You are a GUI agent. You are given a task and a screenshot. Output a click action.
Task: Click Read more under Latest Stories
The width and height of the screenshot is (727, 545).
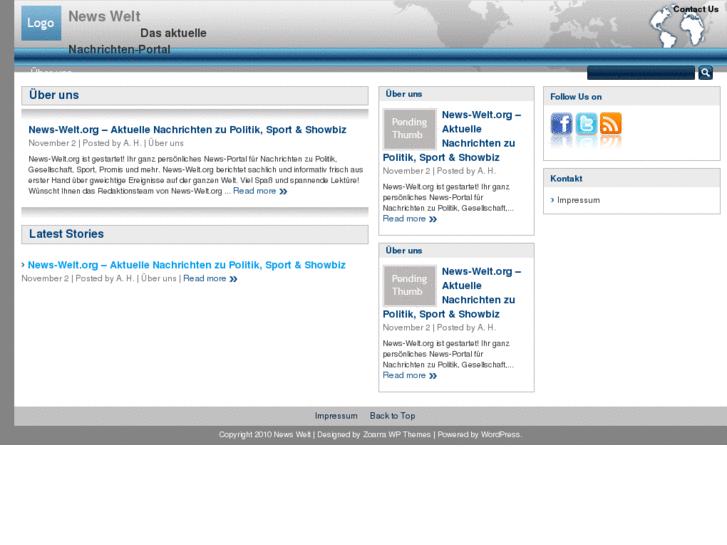point(210,278)
